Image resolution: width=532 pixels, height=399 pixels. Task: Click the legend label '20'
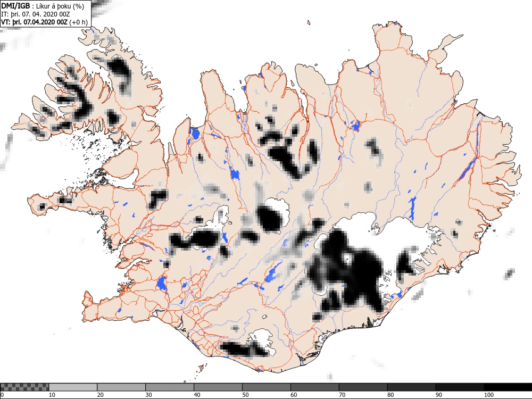(101, 395)
